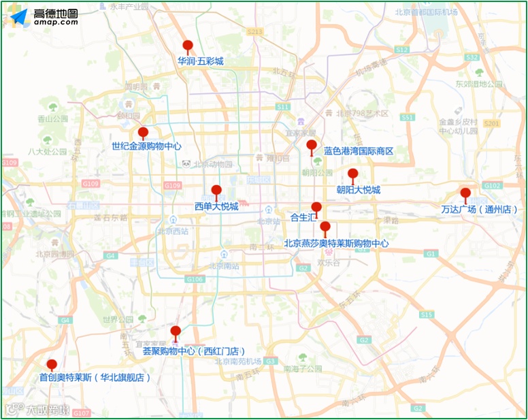Click the 石景山区 district label

[83, 205]
